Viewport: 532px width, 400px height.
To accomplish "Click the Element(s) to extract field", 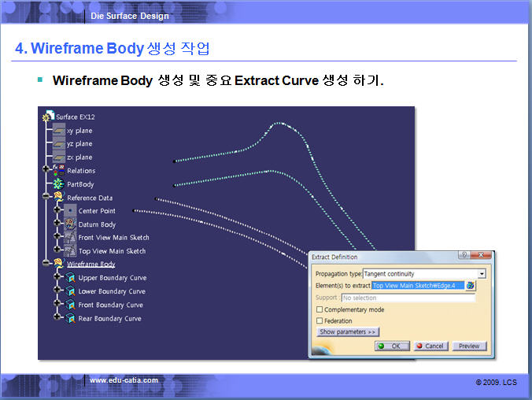I will [417, 286].
